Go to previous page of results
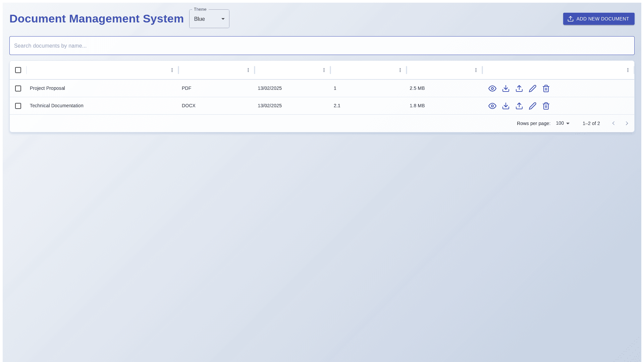The height and width of the screenshot is (362, 644). coord(613,123)
